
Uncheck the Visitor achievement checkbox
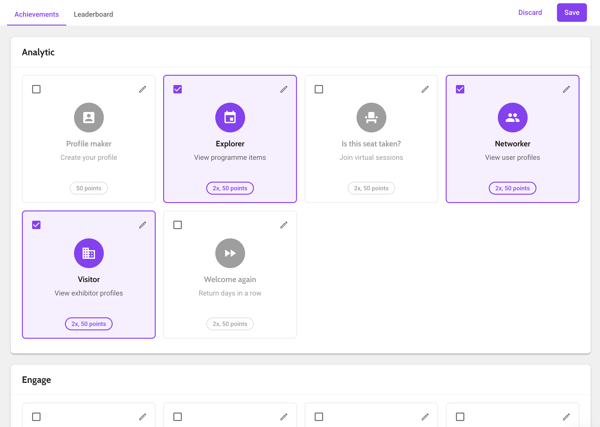coord(37,225)
